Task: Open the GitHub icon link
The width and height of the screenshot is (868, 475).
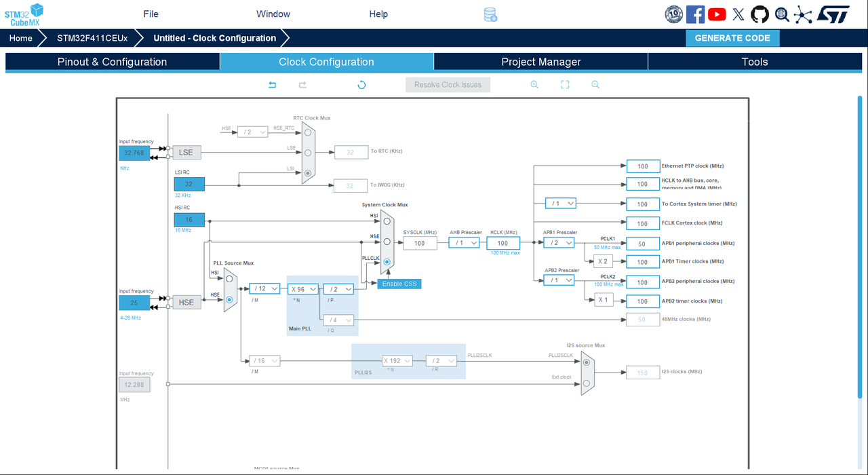Action: (760, 14)
